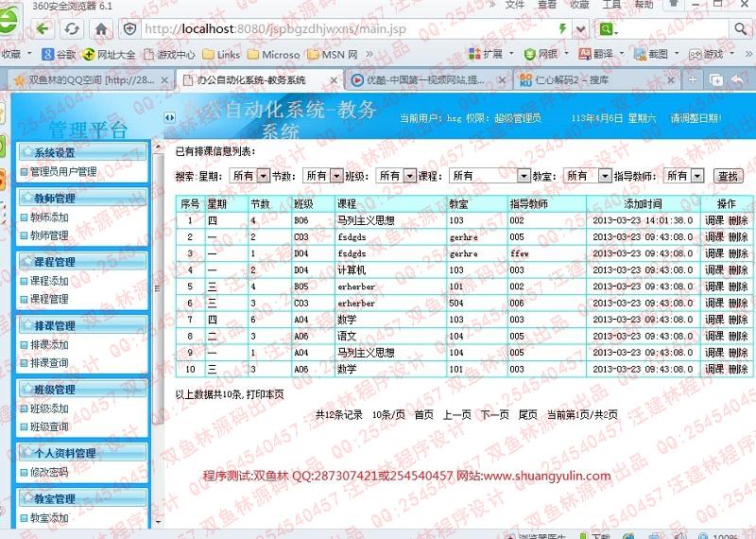
Task: Click the browser refresh icon
Action: (72, 29)
